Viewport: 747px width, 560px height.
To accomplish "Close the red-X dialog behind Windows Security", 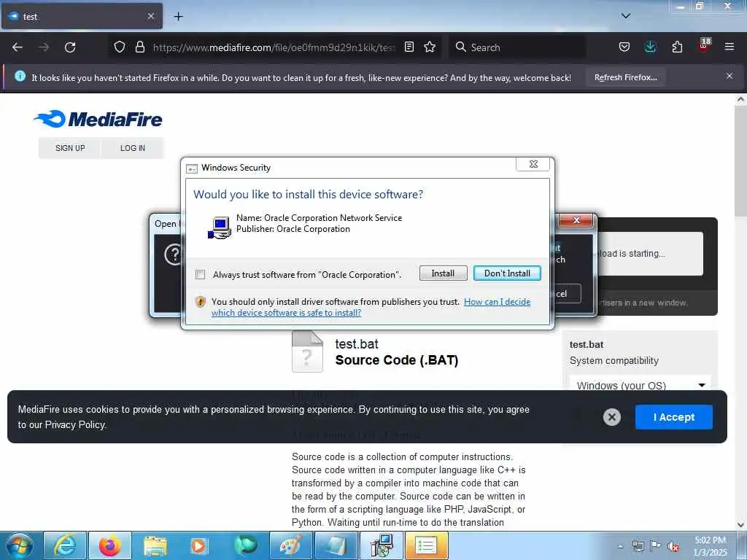I will pyautogui.click(x=576, y=220).
